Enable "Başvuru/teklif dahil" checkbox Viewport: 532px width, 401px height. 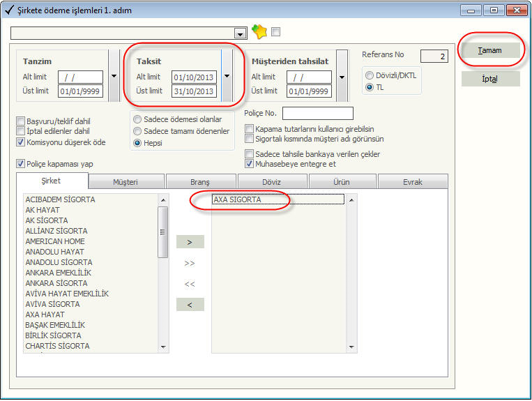pos(20,121)
